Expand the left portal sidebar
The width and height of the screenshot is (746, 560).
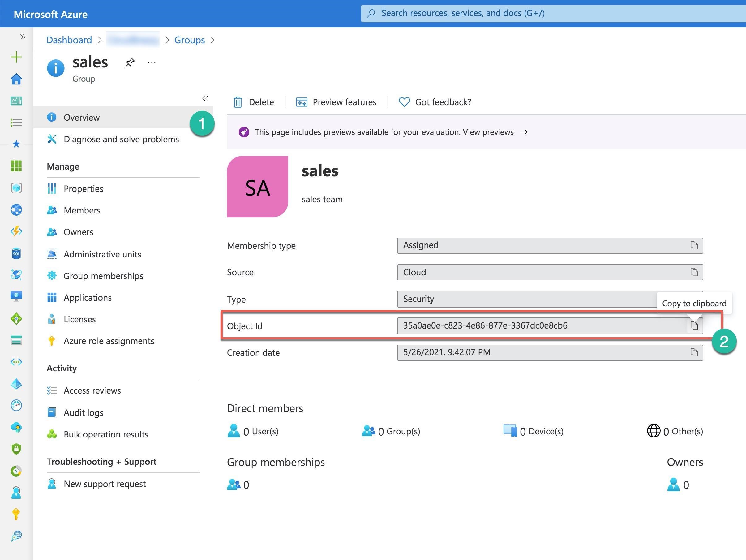pos(23,37)
